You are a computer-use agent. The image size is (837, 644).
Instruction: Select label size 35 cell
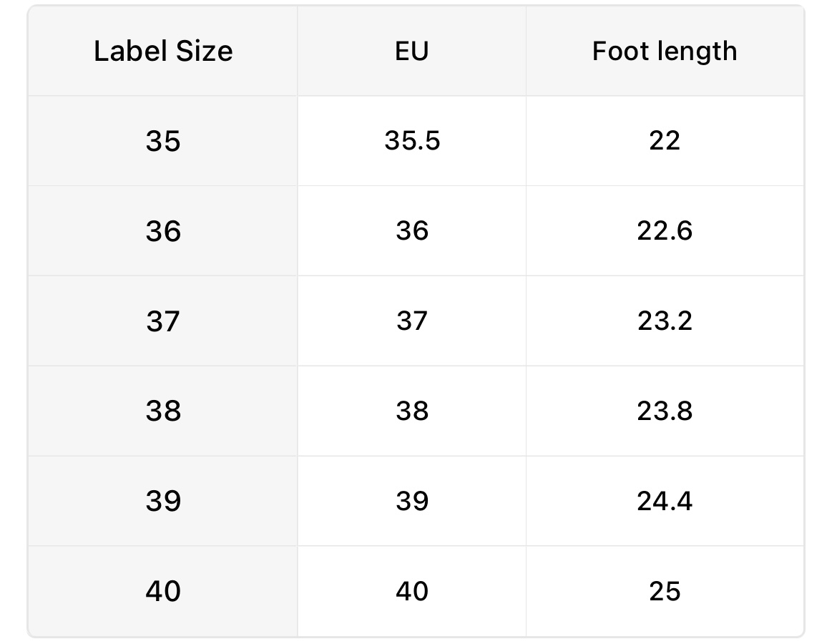tap(163, 141)
